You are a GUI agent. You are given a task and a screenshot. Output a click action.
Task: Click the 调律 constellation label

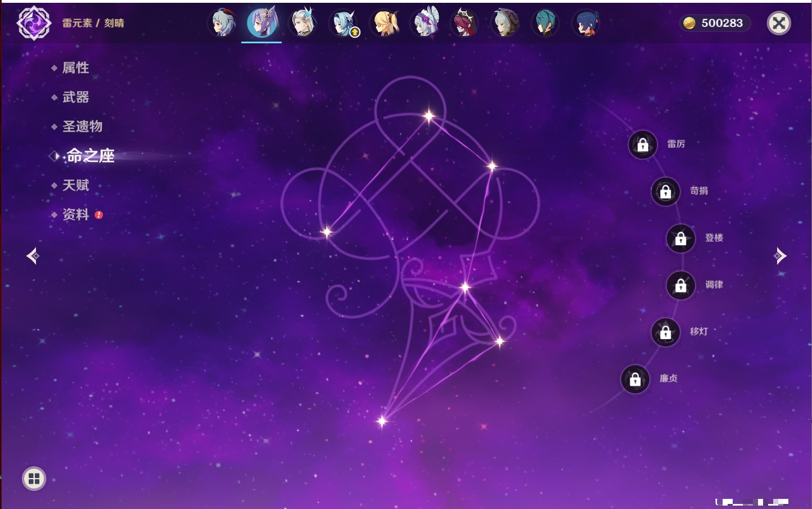(714, 285)
